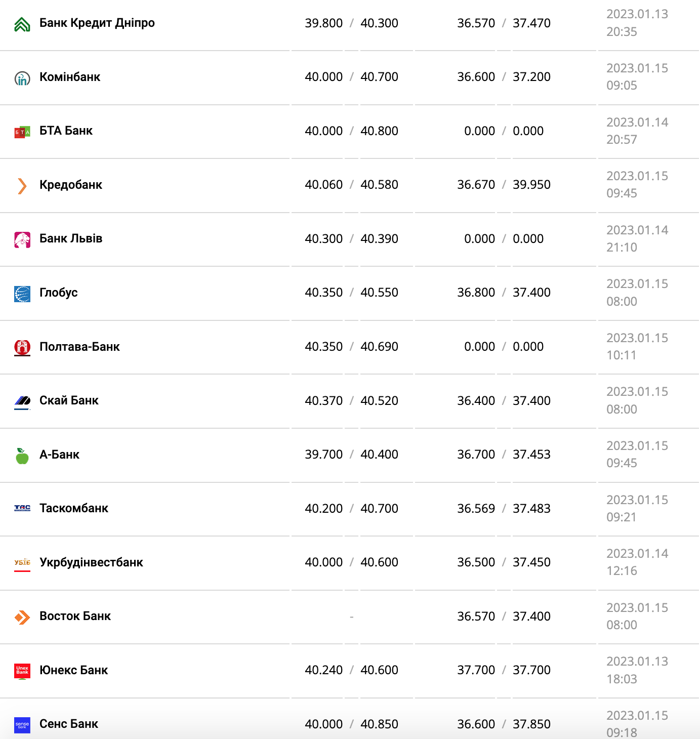Open the Таскомбанк bank name link
700x739 pixels.
pyautogui.click(x=74, y=508)
